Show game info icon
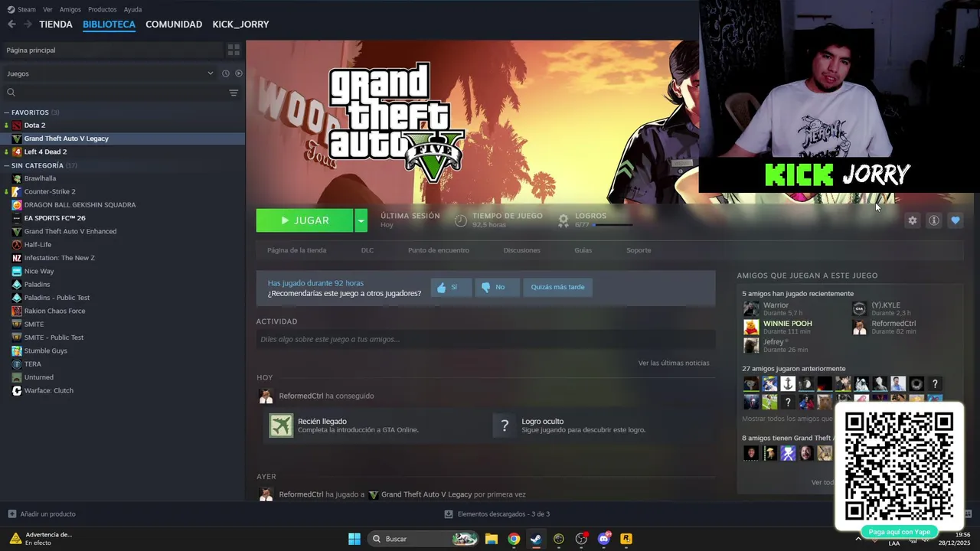 click(933, 220)
